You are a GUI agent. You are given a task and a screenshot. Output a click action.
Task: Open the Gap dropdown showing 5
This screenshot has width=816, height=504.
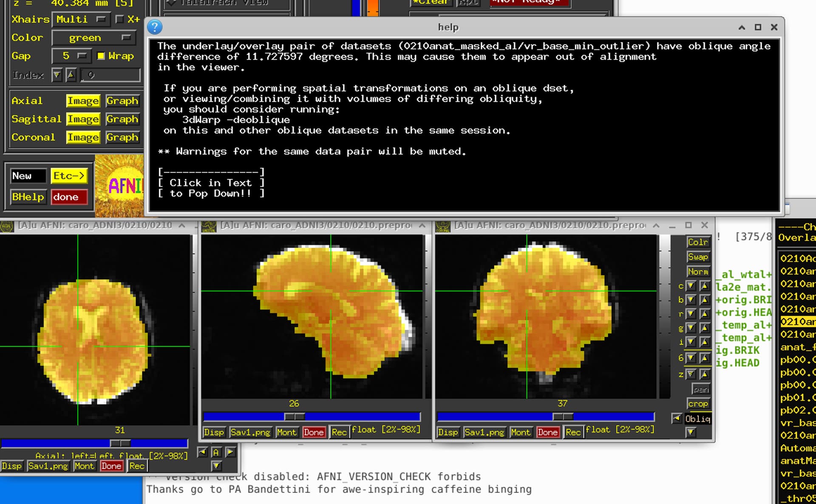pos(72,56)
